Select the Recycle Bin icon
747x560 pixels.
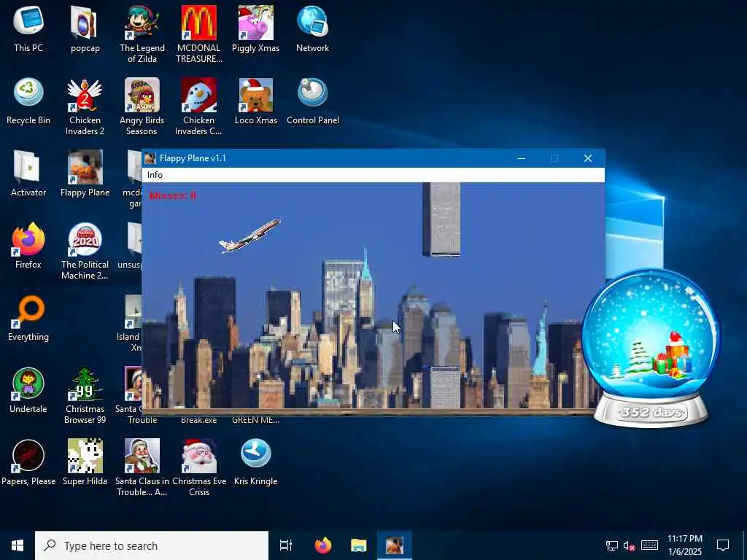coord(28,101)
